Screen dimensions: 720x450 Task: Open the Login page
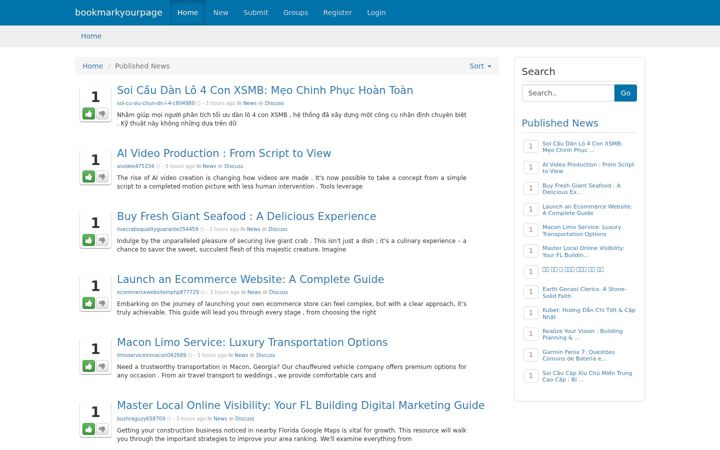pos(376,12)
